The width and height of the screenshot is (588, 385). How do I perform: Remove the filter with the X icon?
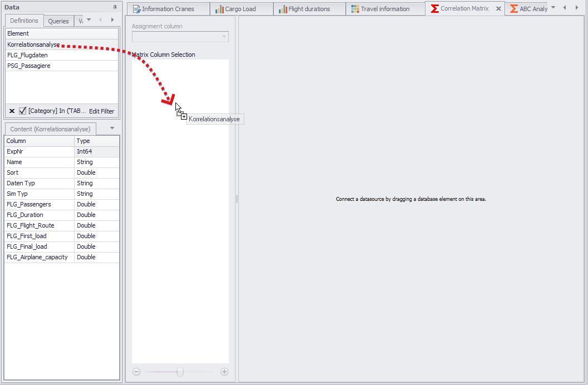(12, 111)
